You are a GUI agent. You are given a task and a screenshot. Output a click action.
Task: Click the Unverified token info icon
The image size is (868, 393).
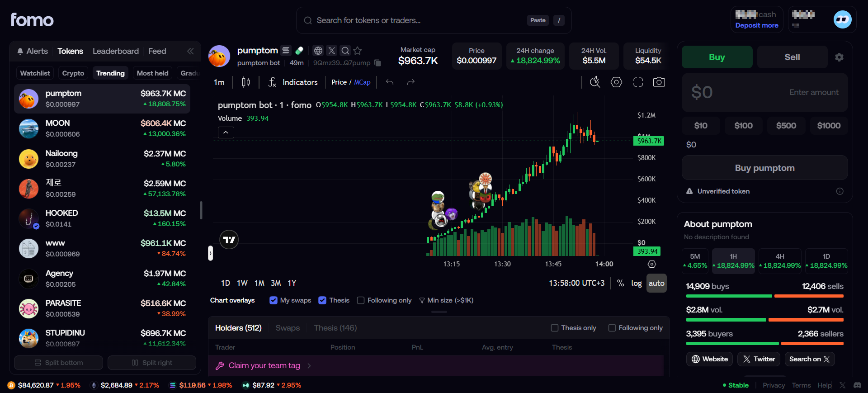click(x=840, y=191)
